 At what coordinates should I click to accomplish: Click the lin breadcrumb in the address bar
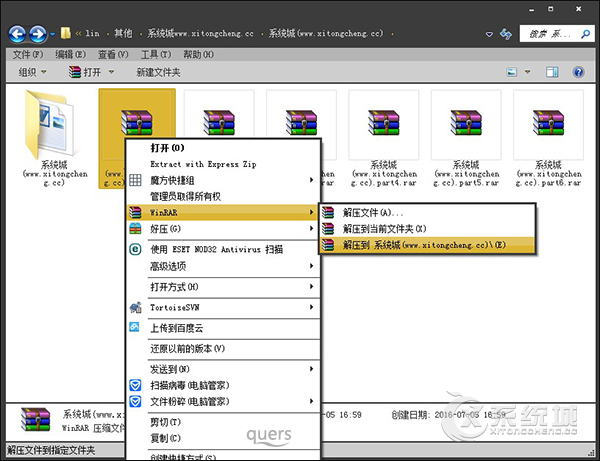(92, 34)
